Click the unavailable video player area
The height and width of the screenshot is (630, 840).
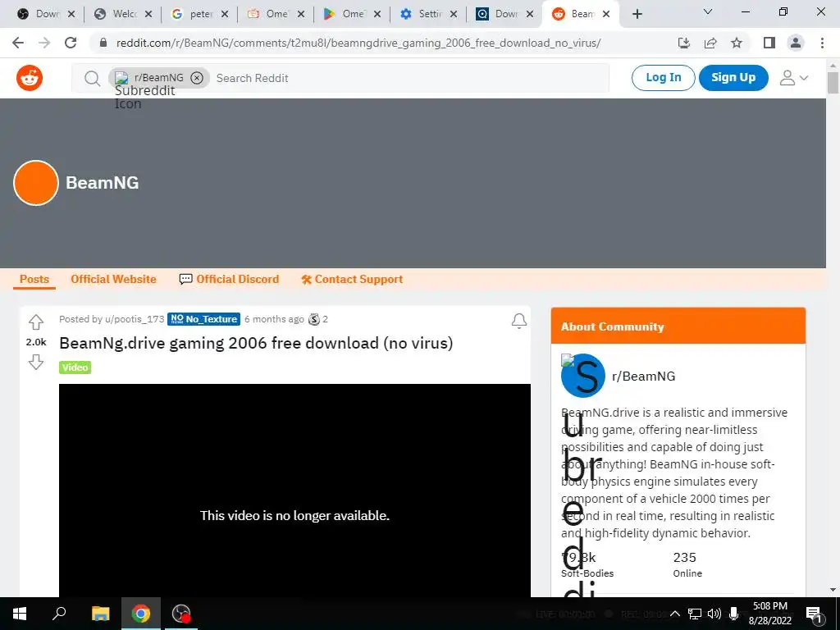click(x=294, y=491)
